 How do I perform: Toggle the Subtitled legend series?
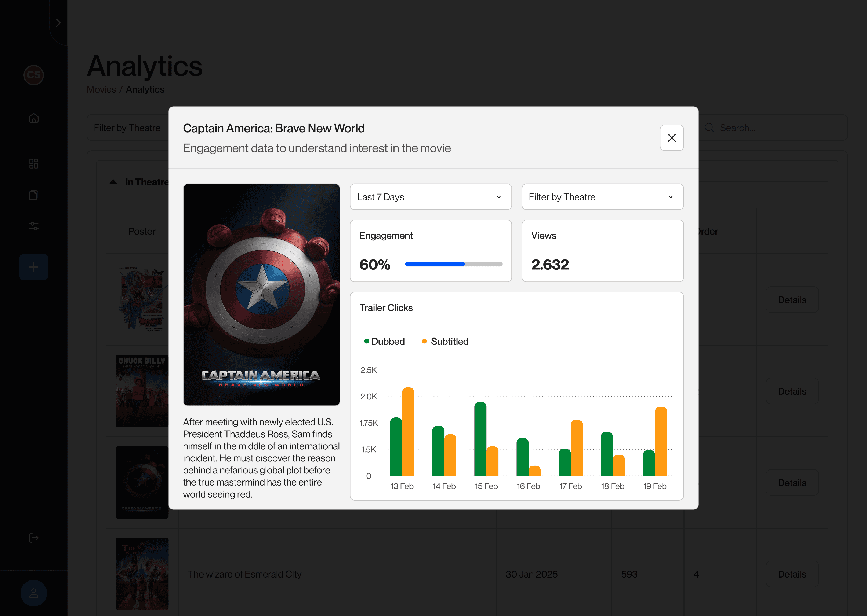pos(445,341)
